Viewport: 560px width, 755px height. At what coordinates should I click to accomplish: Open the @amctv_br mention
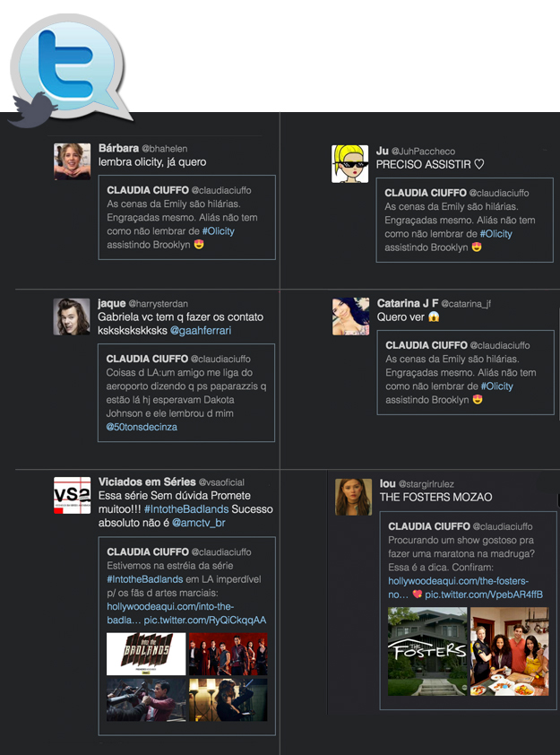coord(199,523)
